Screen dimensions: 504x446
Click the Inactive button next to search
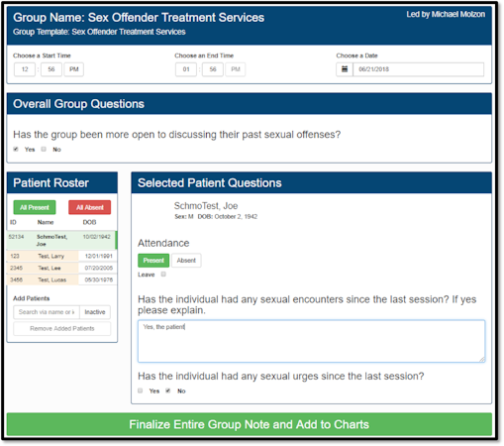[x=95, y=312]
